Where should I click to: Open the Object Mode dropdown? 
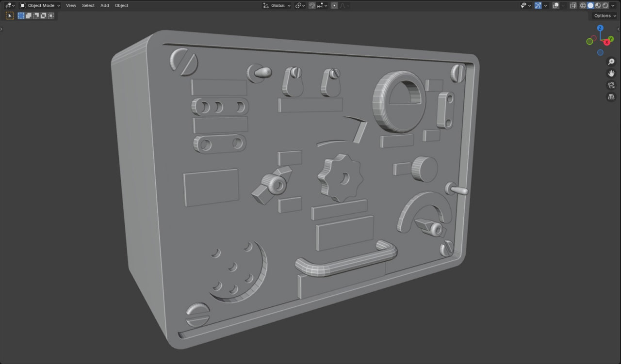(x=40, y=5)
